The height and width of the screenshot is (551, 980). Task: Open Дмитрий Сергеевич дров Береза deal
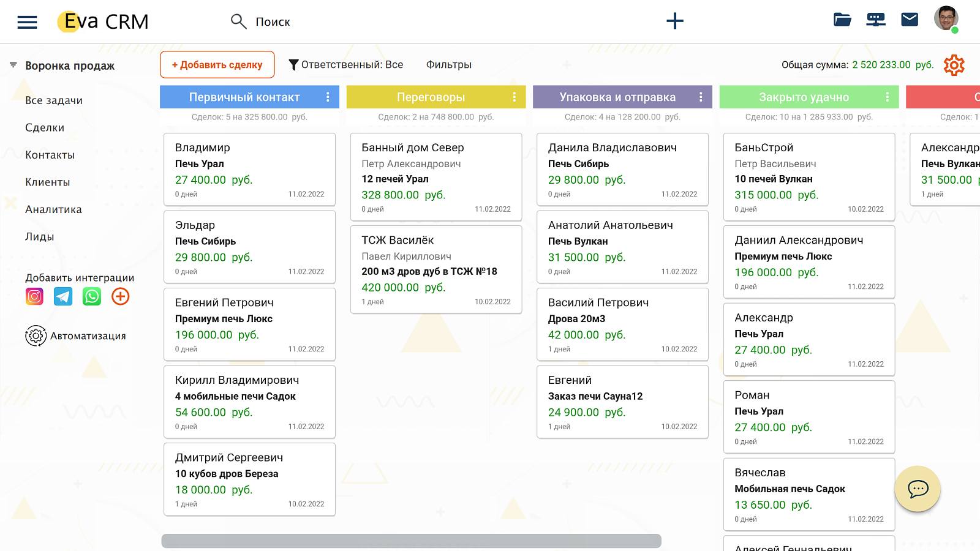coord(249,479)
